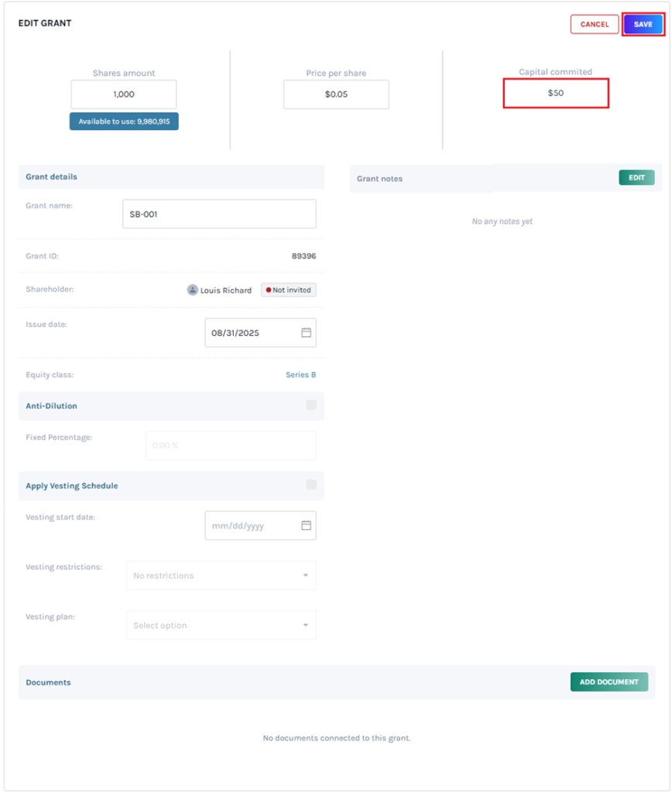Click the Capital committed value box
Image resolution: width=672 pixels, height=793 pixels.
pos(556,93)
